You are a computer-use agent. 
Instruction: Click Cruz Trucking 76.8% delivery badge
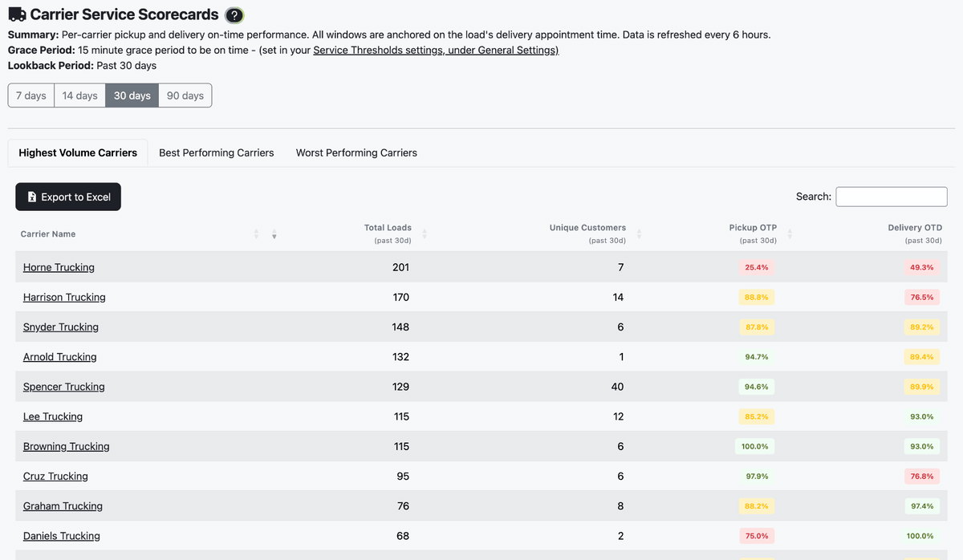[x=922, y=476]
